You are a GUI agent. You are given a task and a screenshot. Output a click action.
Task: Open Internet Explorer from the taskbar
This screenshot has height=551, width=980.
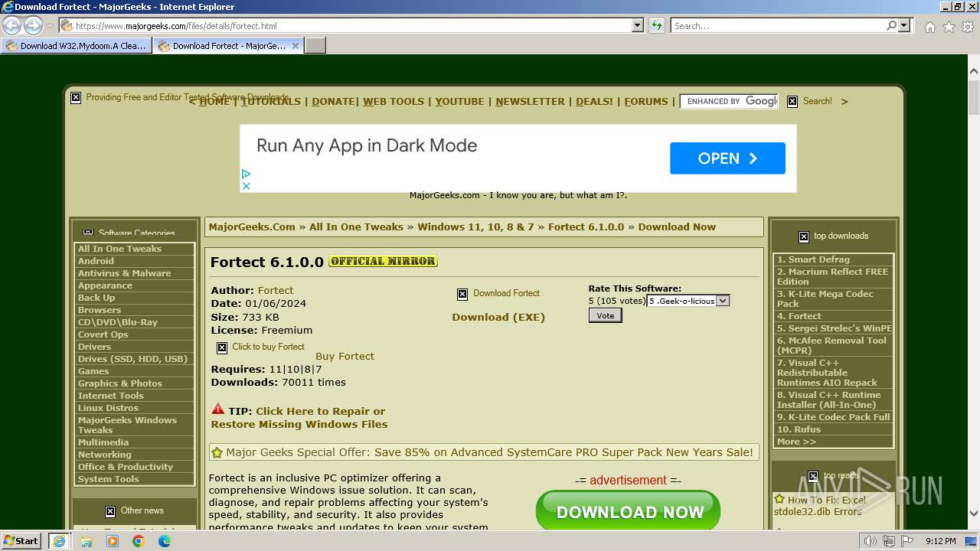pyautogui.click(x=59, y=541)
